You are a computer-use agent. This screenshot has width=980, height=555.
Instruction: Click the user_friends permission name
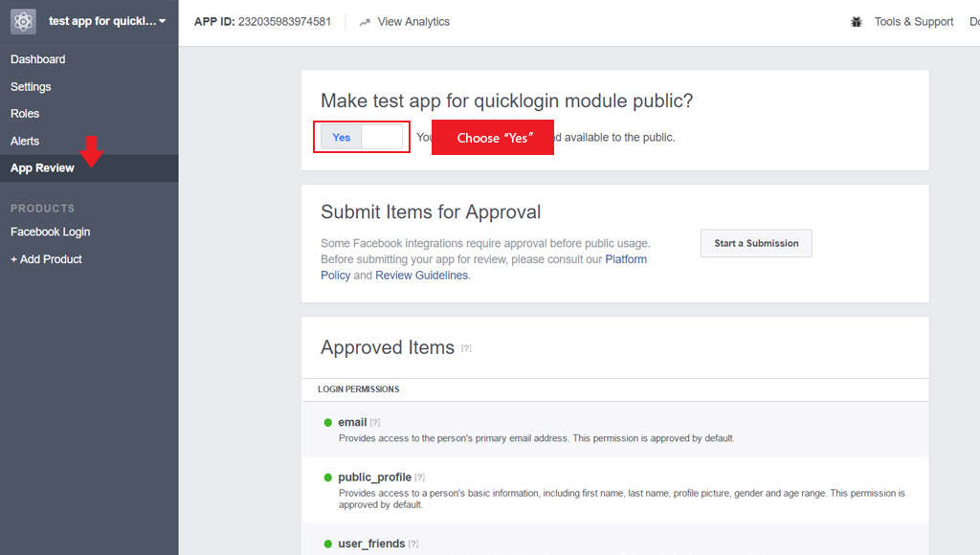[372, 544]
